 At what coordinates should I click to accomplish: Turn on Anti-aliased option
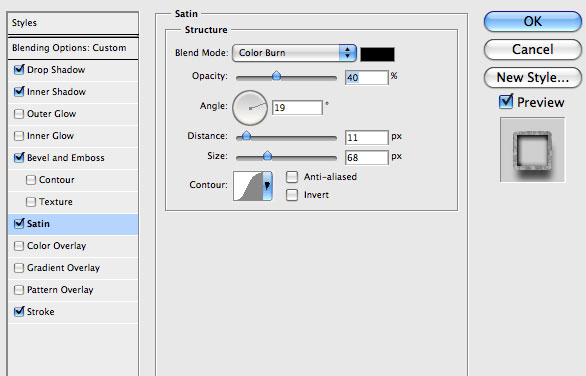[292, 177]
